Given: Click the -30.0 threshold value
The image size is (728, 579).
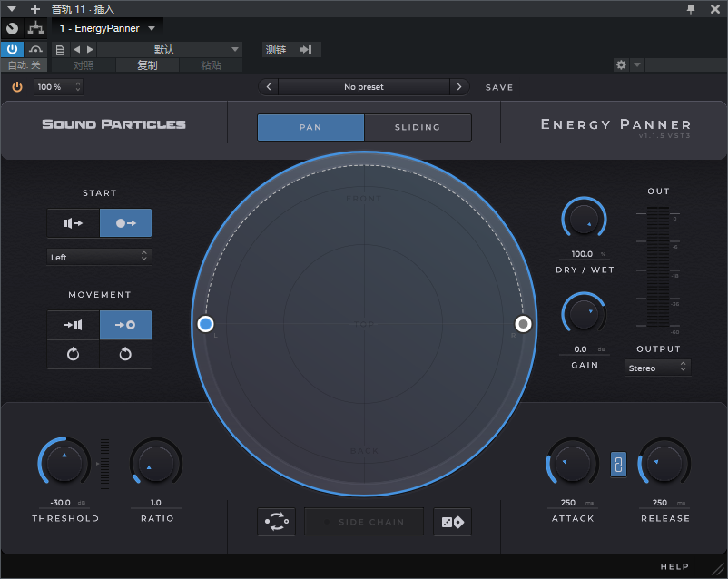Looking at the screenshot, I should (x=61, y=503).
